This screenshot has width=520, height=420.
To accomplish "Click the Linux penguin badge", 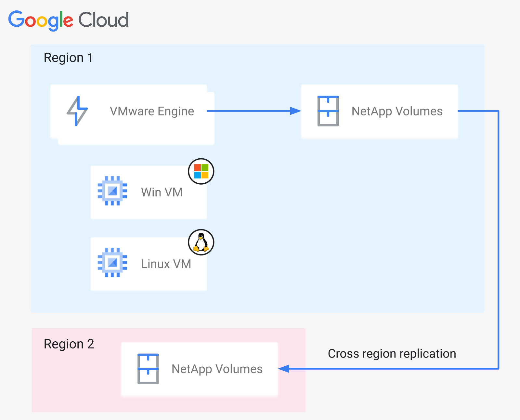I will click(x=201, y=242).
